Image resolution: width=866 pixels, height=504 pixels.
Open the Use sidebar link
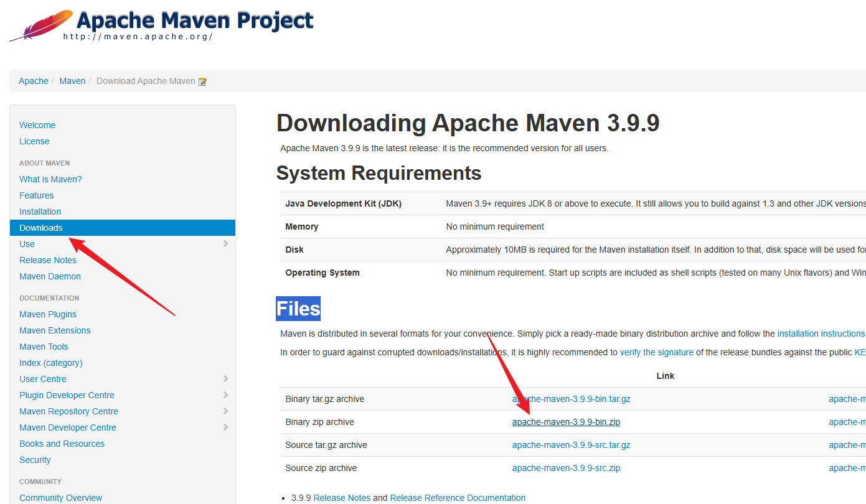[x=27, y=244]
